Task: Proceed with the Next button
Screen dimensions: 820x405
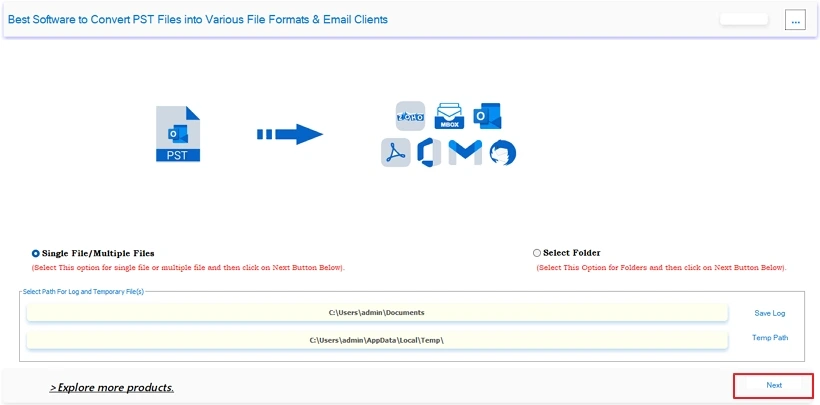Action: (774, 385)
